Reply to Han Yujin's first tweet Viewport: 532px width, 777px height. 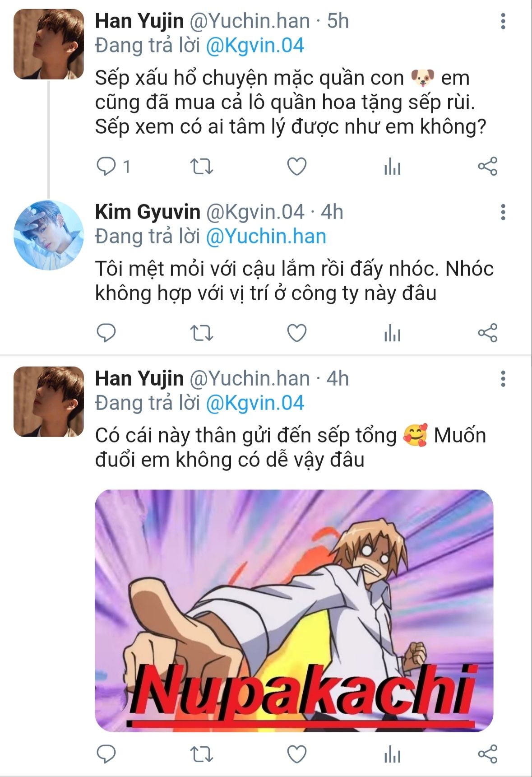click(x=106, y=167)
